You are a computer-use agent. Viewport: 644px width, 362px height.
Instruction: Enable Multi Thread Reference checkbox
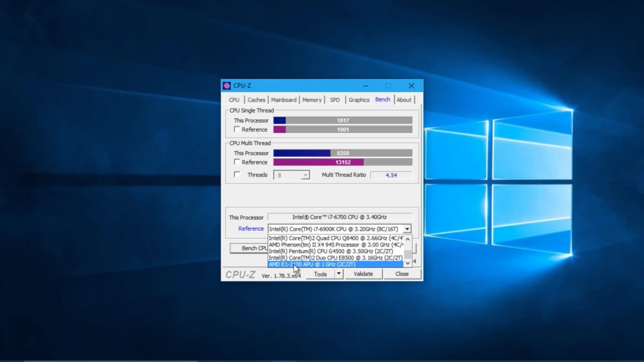tap(237, 162)
